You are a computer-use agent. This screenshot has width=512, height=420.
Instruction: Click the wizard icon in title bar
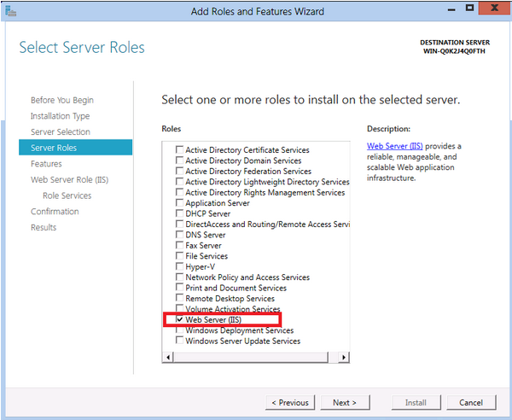(x=11, y=11)
